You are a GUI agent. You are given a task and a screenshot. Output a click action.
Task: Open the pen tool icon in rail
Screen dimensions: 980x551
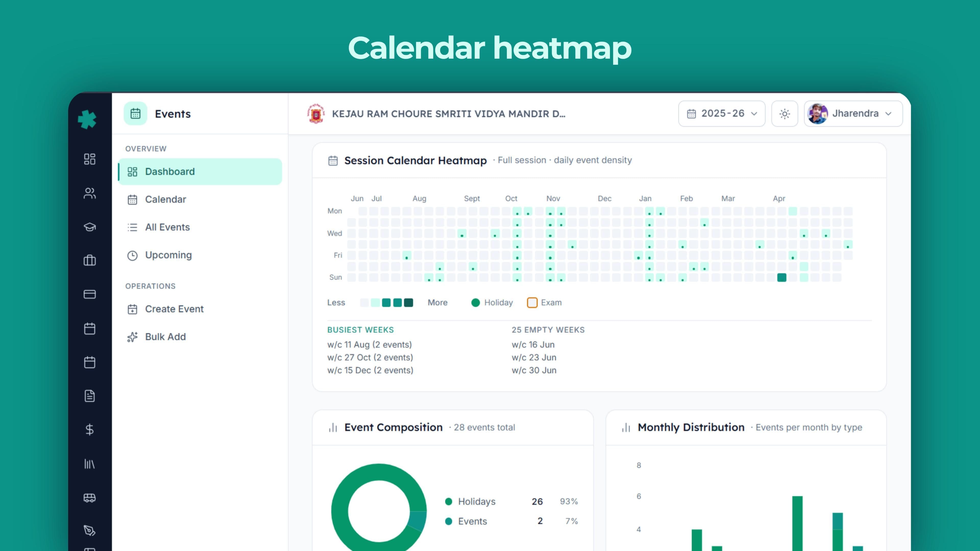(90, 531)
